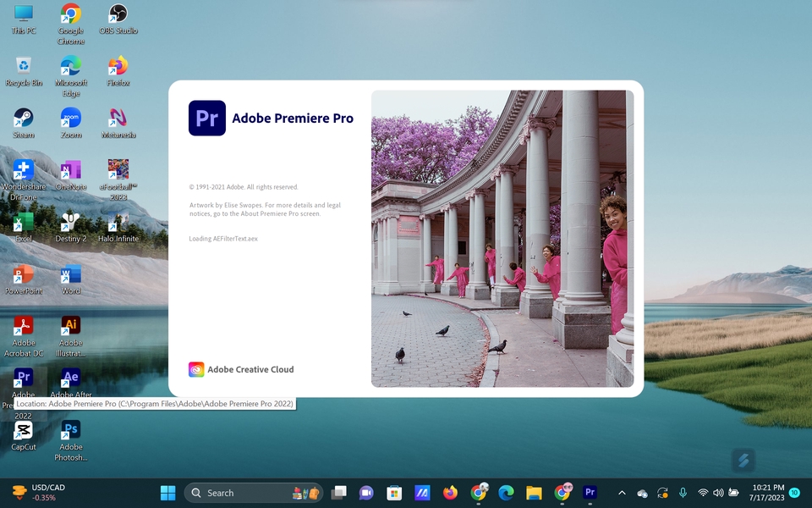Open the blue slashed-A taskbar app
The height and width of the screenshot is (508, 812).
[422, 493]
